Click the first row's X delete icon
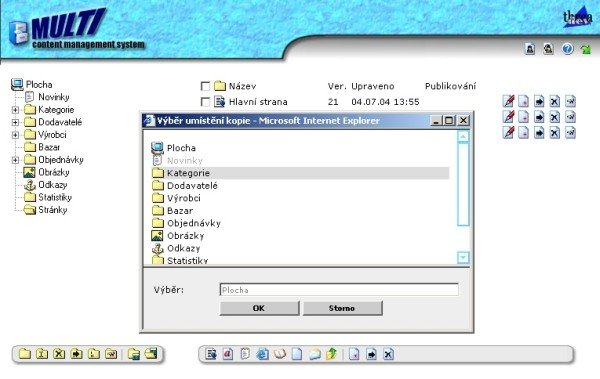 554,101
